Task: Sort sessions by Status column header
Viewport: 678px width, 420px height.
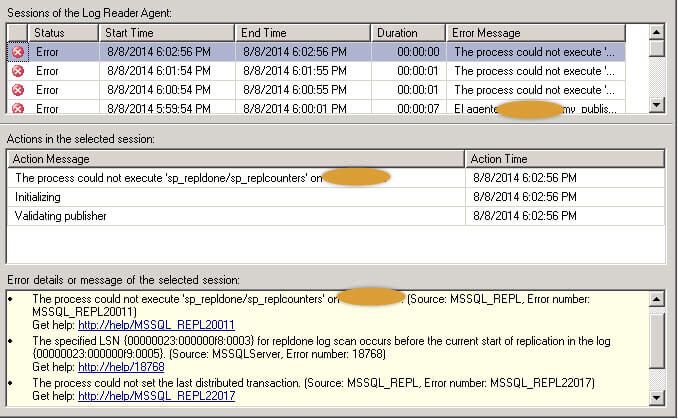Action: pyautogui.click(x=62, y=33)
